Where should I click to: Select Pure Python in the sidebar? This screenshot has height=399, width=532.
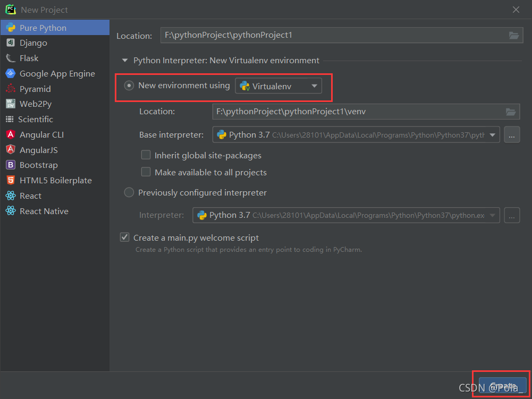tap(55, 28)
